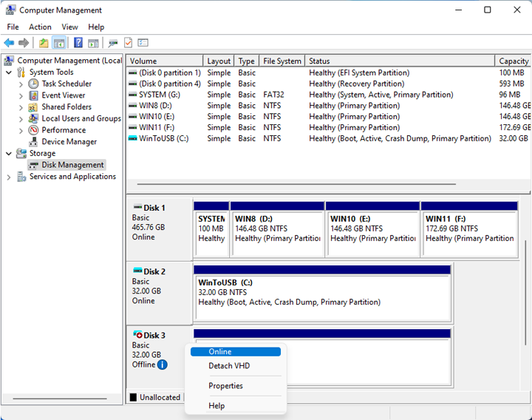Collapse the System Tools tree node

click(9, 72)
